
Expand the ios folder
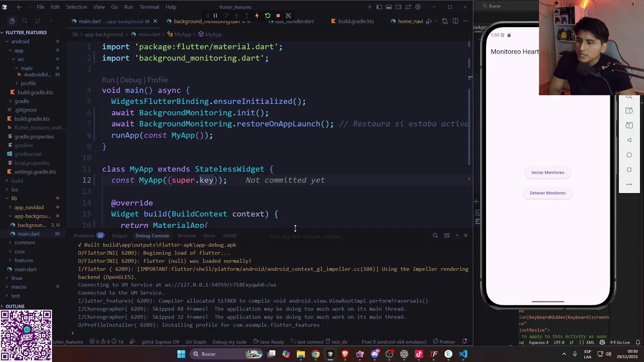15,190
